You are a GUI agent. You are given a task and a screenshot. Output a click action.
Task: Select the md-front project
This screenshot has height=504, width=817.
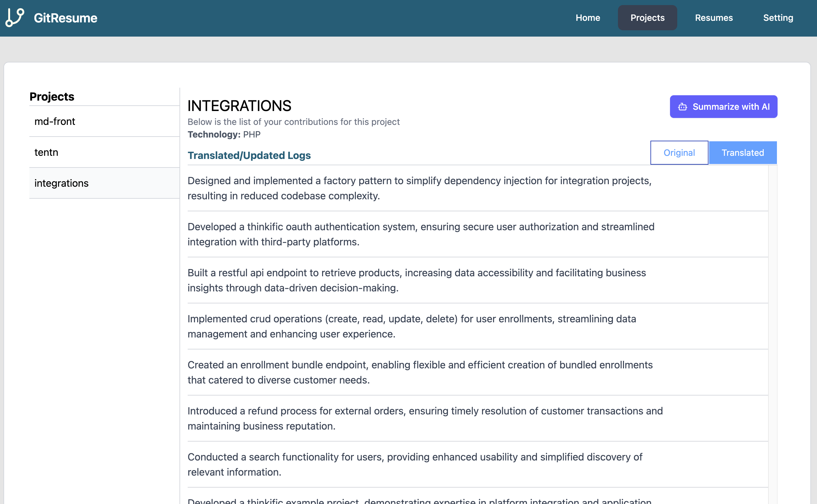[x=55, y=121]
